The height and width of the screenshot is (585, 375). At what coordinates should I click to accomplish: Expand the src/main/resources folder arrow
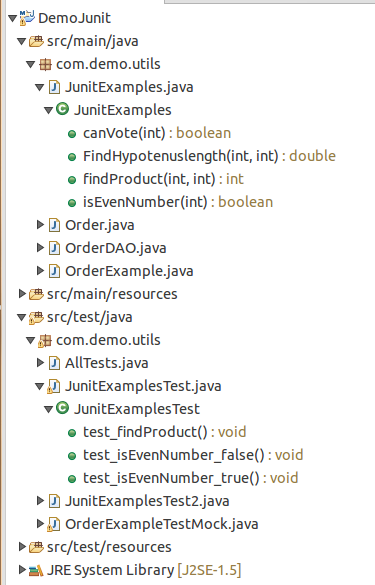[x=22, y=294]
